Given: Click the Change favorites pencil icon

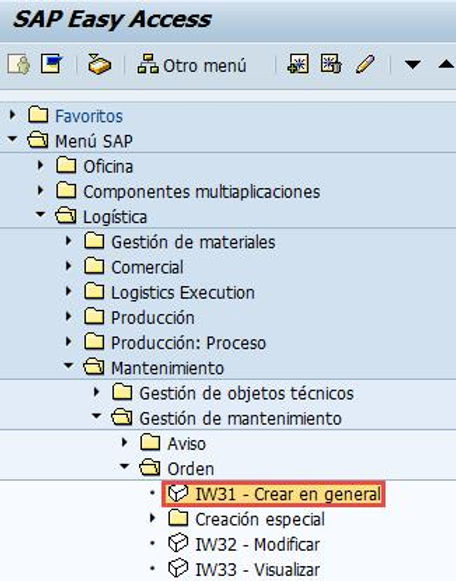Looking at the screenshot, I should tap(365, 64).
